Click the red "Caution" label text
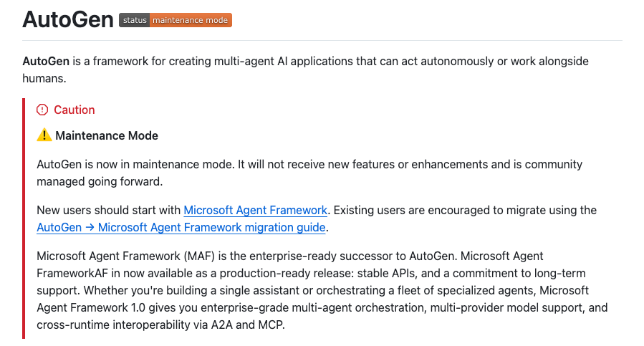 [75, 110]
